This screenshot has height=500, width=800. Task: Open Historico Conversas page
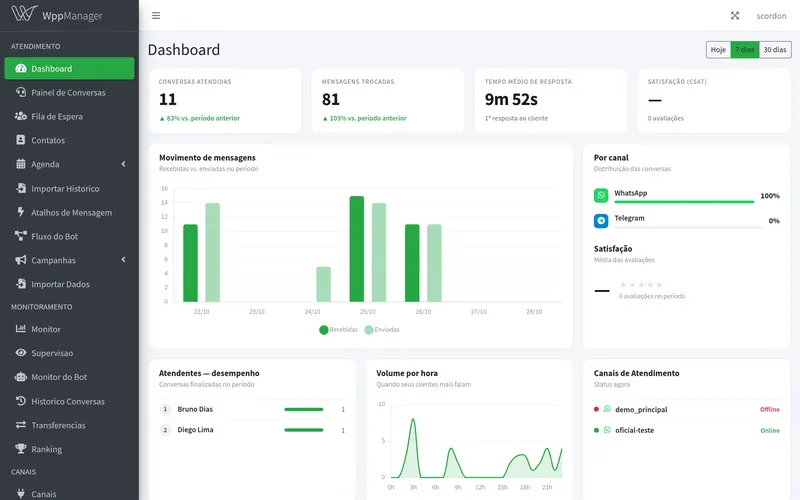[69, 401]
